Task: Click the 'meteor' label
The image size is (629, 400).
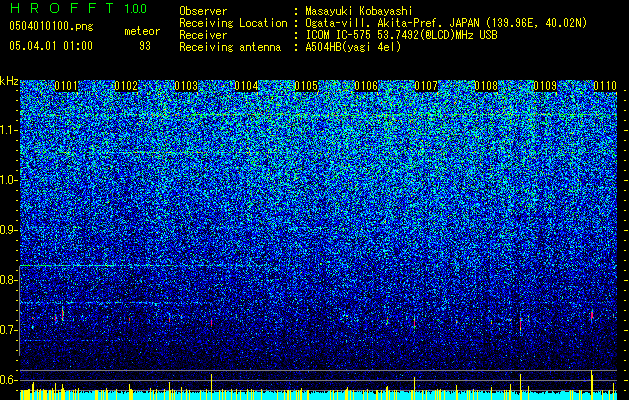Action: coord(142,31)
